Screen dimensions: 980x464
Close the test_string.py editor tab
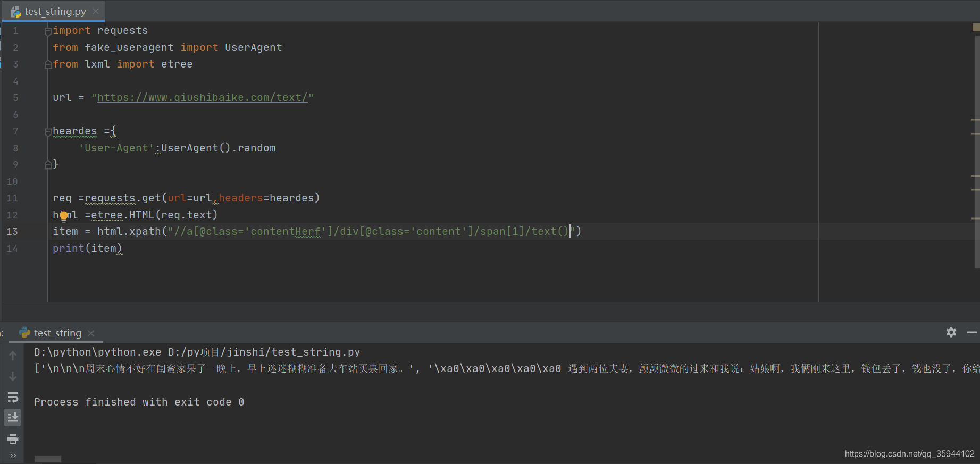click(96, 11)
